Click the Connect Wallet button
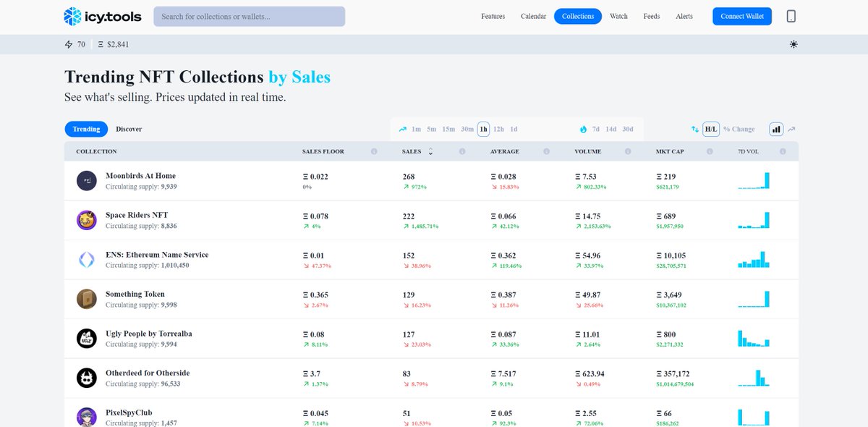868x427 pixels. click(742, 15)
